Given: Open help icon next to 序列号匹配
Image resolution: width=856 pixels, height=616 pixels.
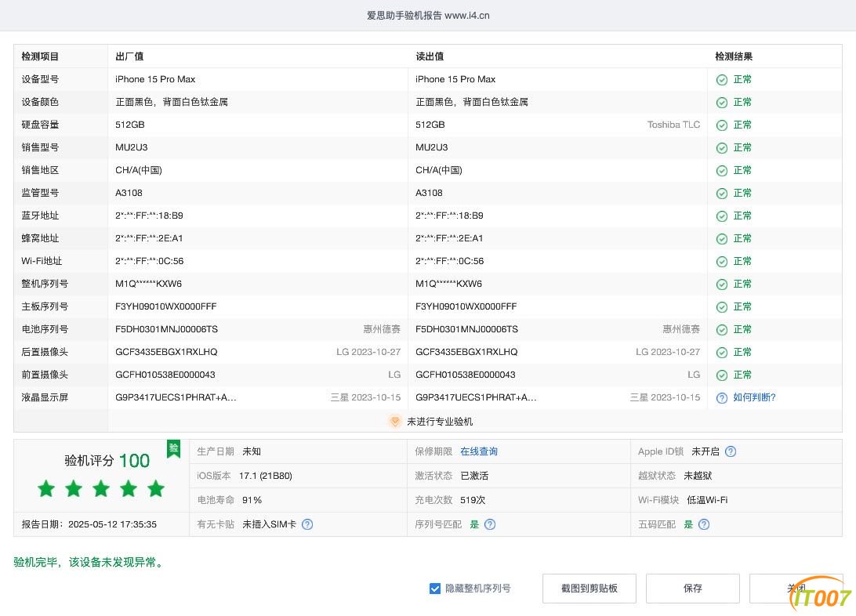Looking at the screenshot, I should tap(490, 524).
